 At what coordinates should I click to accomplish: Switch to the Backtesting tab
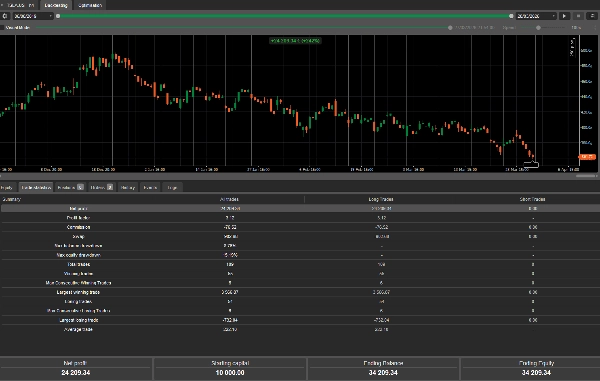coord(56,5)
